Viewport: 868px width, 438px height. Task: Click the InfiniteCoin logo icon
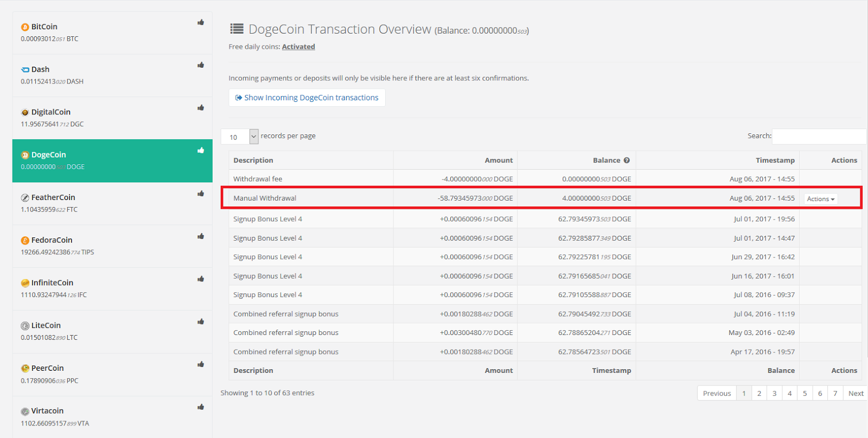point(25,283)
